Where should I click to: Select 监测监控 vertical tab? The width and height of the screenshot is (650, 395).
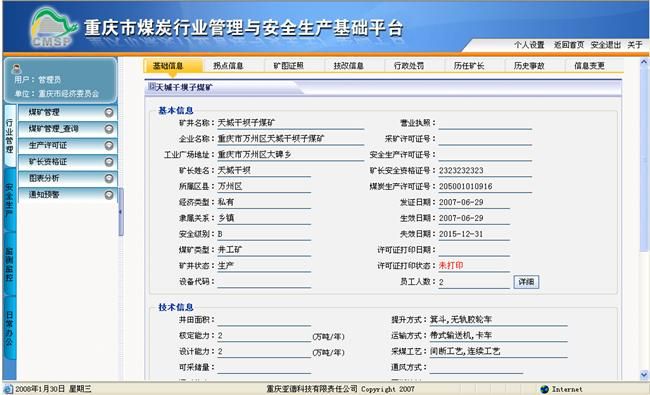tap(10, 264)
